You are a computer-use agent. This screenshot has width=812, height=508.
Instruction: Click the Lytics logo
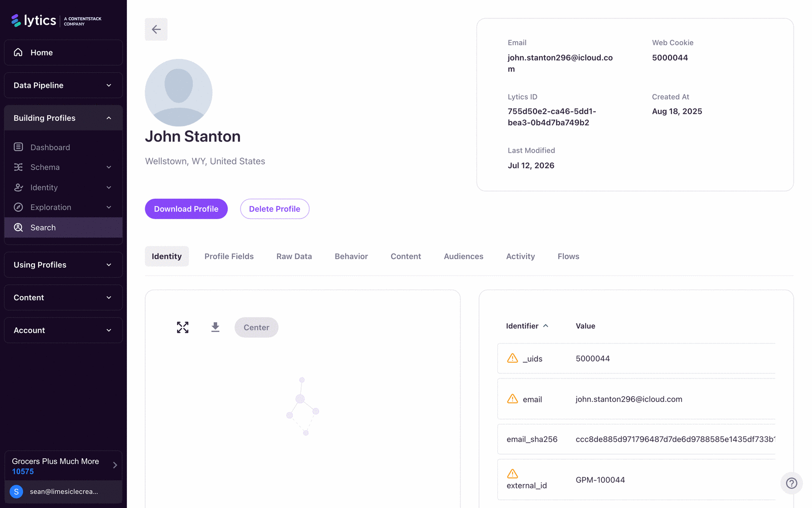(56, 20)
